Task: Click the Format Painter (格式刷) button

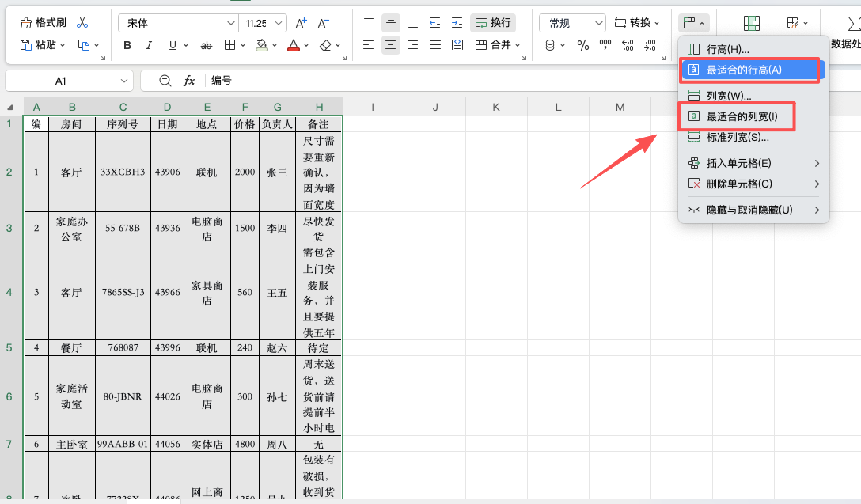Action: tap(43, 22)
